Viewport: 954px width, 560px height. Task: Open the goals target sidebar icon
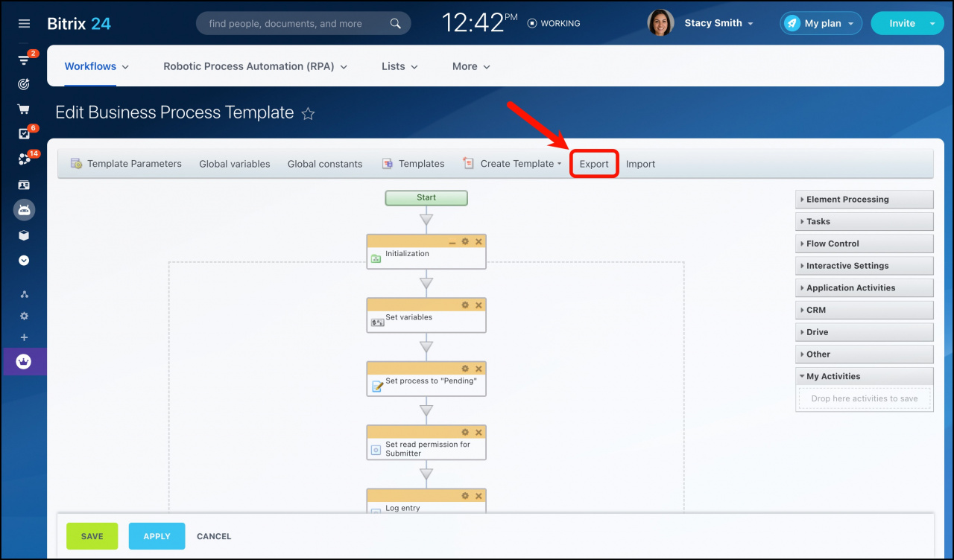(x=24, y=84)
